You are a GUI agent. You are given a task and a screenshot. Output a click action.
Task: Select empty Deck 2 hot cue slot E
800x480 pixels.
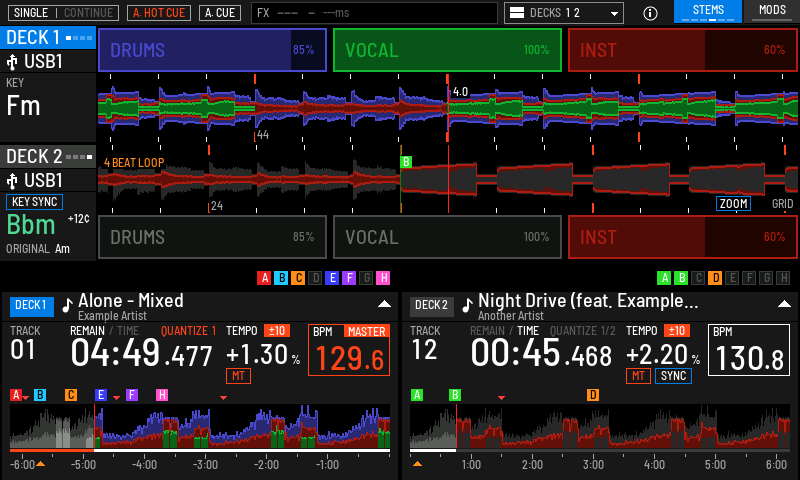732,278
